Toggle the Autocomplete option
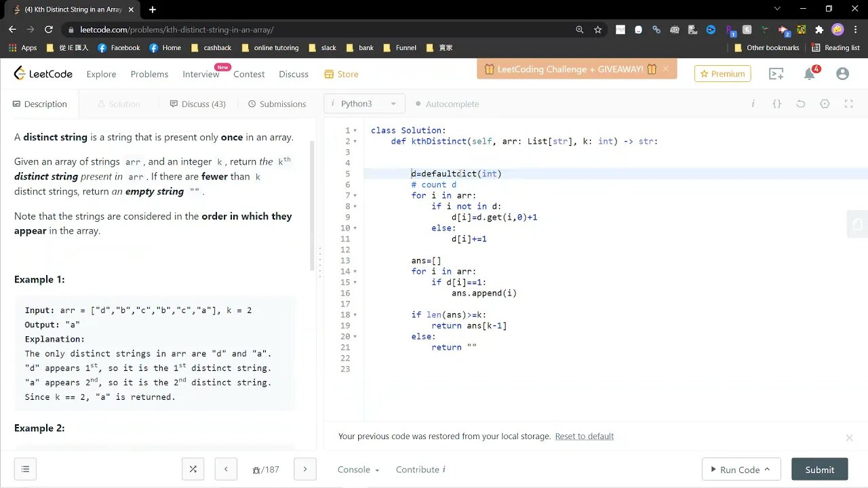This screenshot has width=868, height=488. [447, 104]
